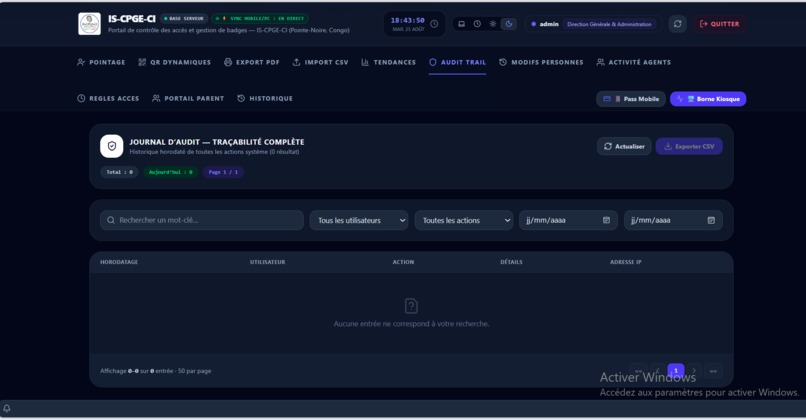The width and height of the screenshot is (806, 420).
Task: Expand the Tous les utilisateurs dropdown
Action: pyautogui.click(x=359, y=220)
